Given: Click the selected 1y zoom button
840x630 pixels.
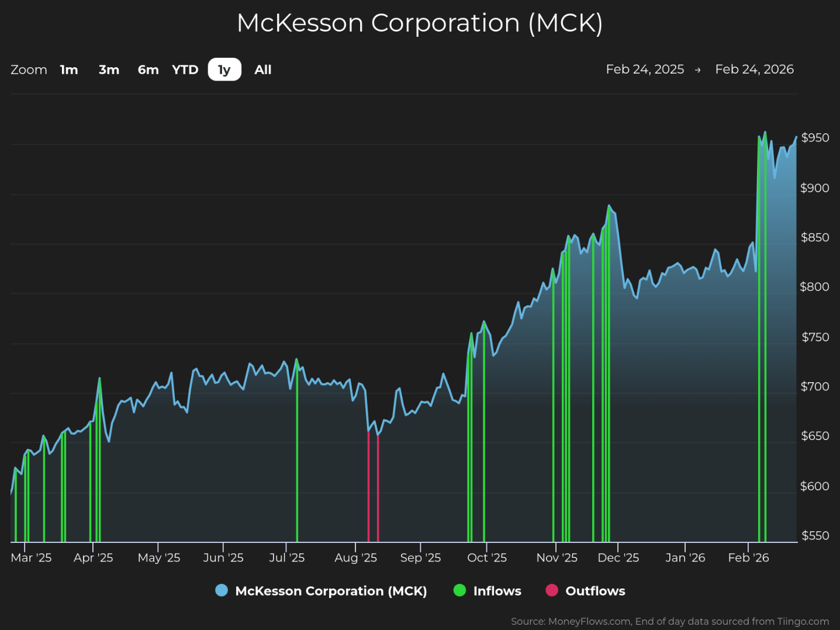Looking at the screenshot, I should [224, 70].
